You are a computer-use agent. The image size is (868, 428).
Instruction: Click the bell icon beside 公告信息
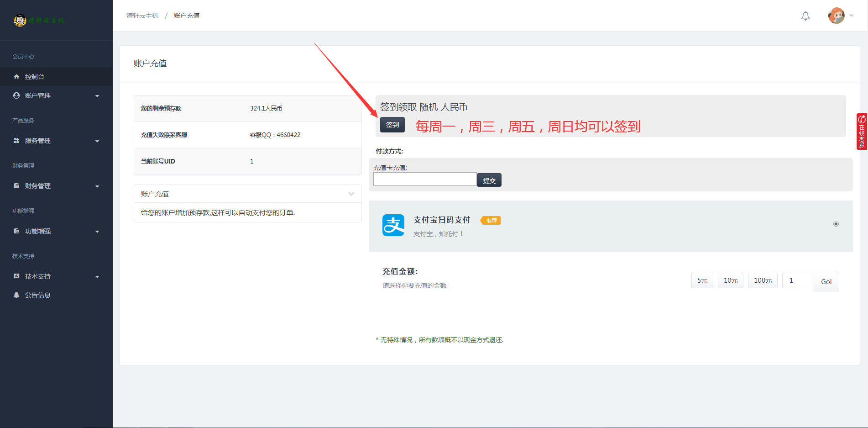point(17,295)
